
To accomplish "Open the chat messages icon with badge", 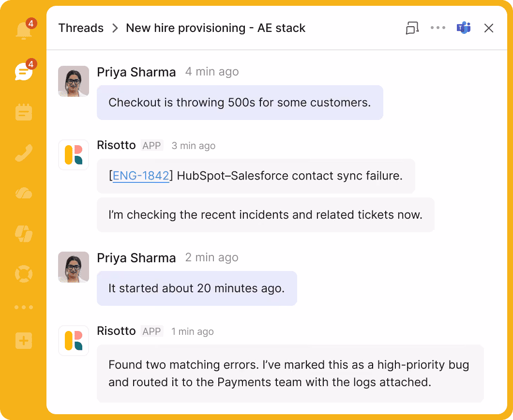I will click(x=24, y=71).
